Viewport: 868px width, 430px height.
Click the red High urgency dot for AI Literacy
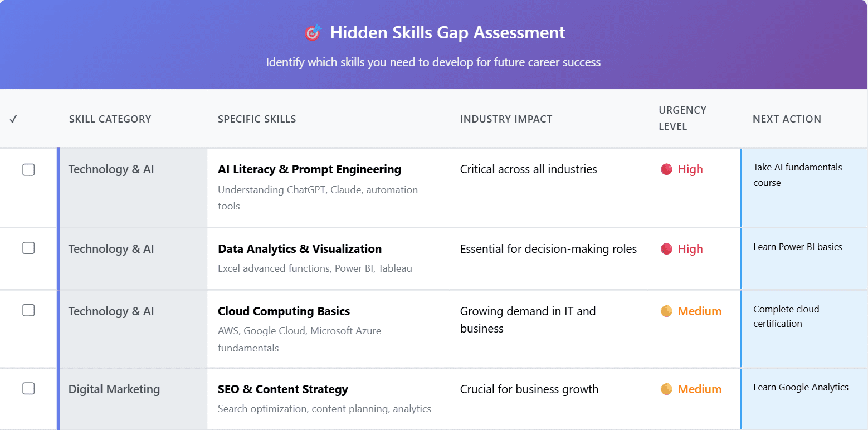(666, 169)
